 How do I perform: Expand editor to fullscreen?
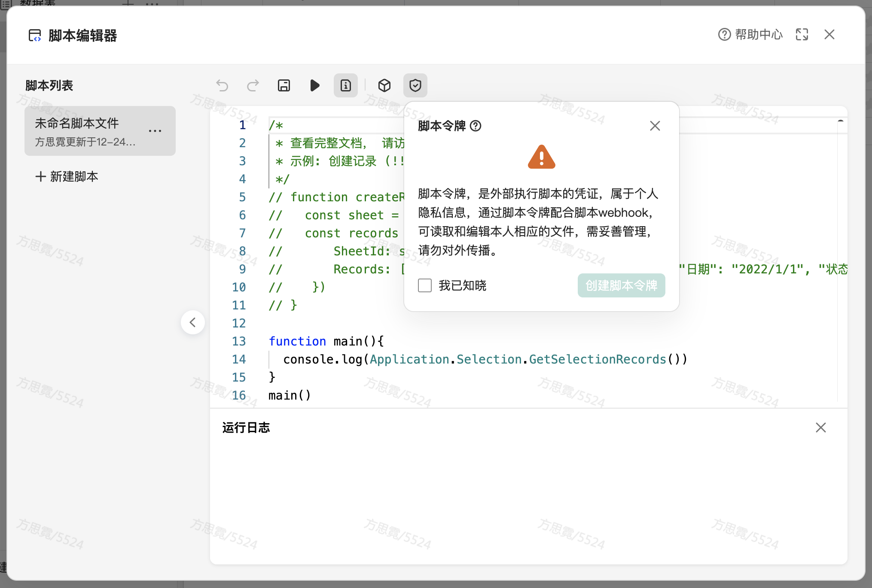802,34
